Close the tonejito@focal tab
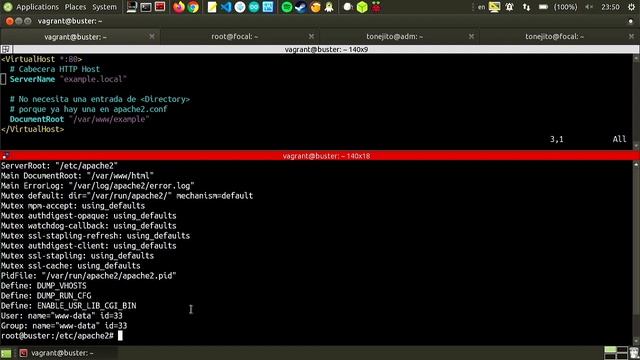This screenshot has height=360, width=640. [x=631, y=37]
